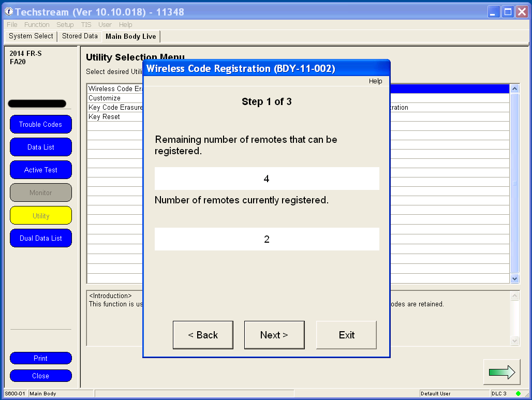
Task: Click the Techstream logo icon in title bar
Action: (x=9, y=12)
